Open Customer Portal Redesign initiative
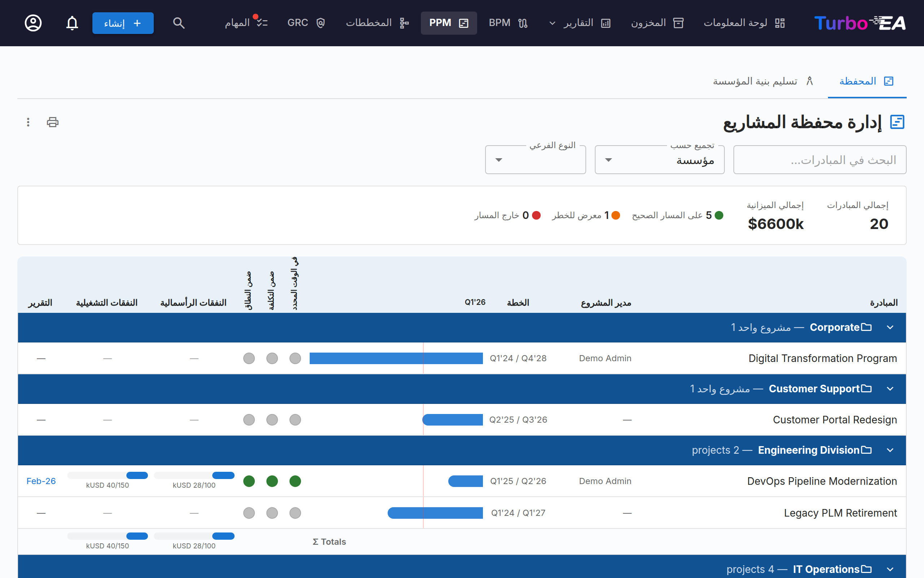Viewport: 924px width, 578px height. [834, 420]
